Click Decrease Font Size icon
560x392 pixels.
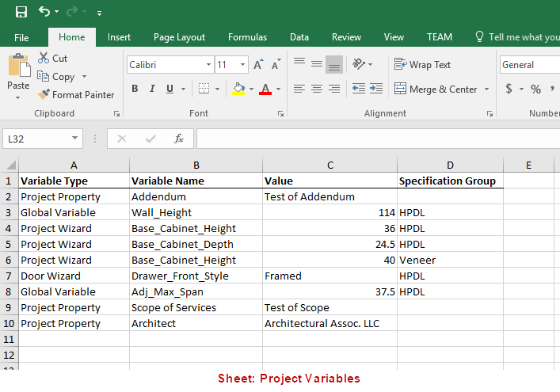[276, 64]
